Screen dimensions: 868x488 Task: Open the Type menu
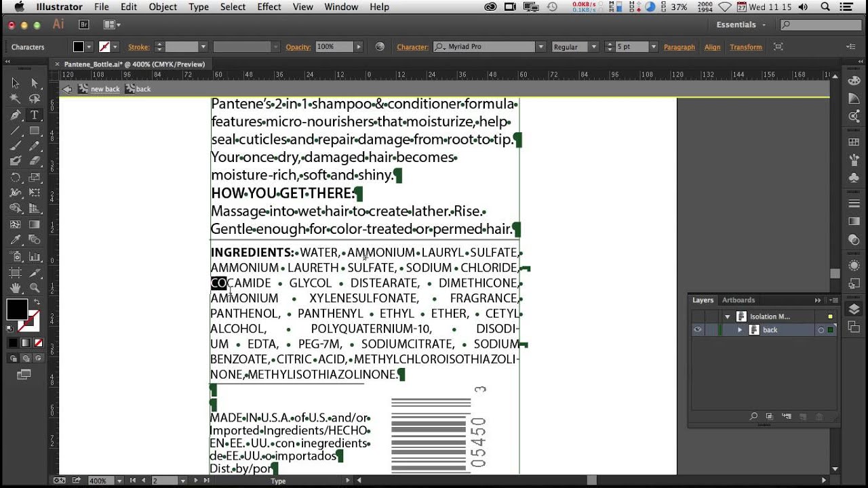[x=199, y=7]
